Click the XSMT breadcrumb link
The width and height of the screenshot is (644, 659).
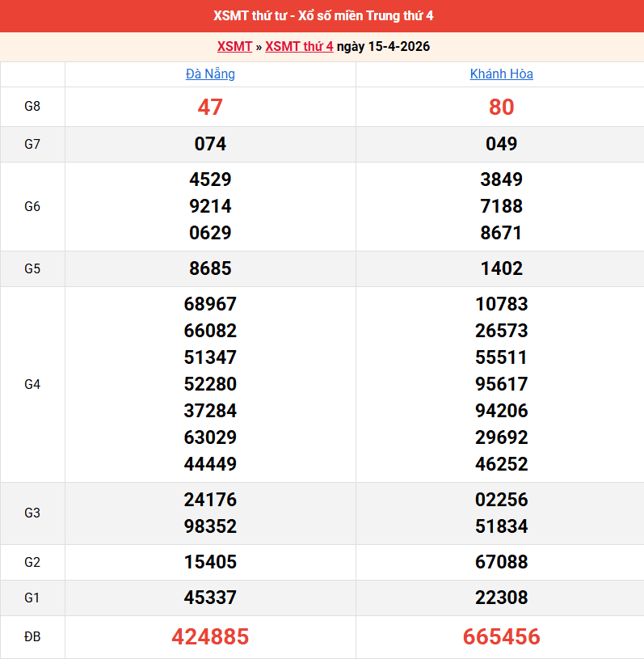point(234,46)
